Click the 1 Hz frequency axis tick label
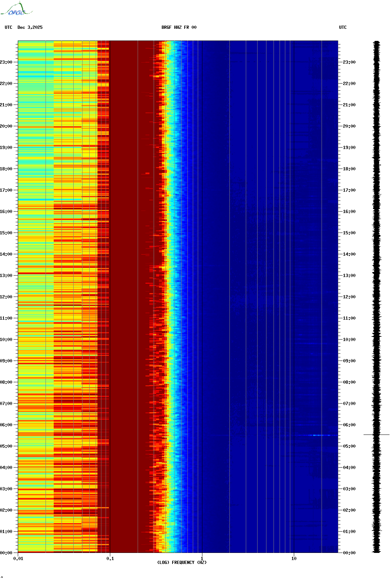Viewport: 392px width, 581px height. [x=202, y=558]
